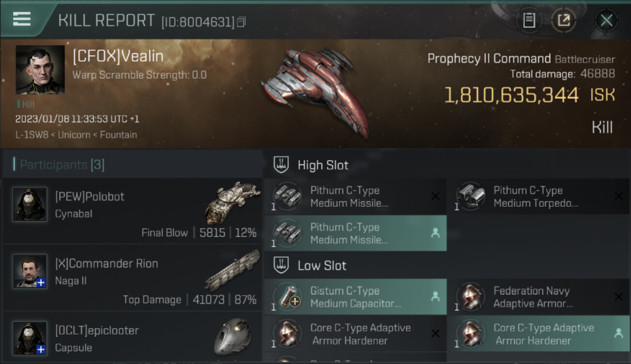Open the kill report clipboard icon
This screenshot has height=364, width=631.
[x=529, y=20]
